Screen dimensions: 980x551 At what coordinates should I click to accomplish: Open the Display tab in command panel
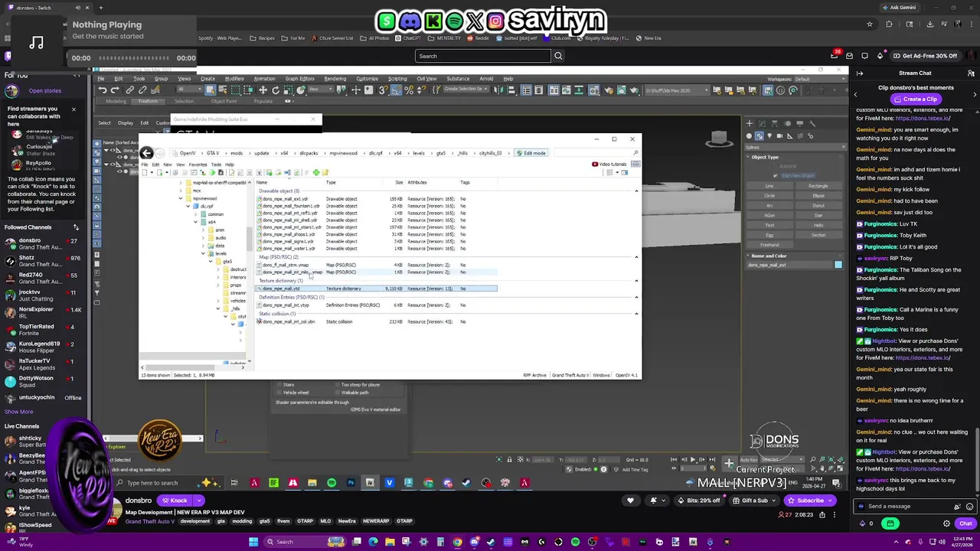coord(802,123)
